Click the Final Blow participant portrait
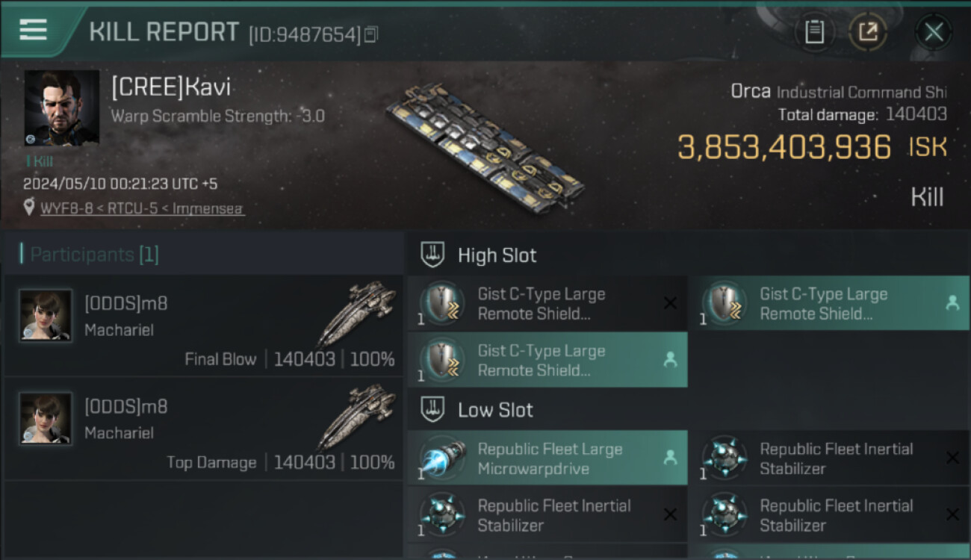The width and height of the screenshot is (971, 560). (46, 316)
